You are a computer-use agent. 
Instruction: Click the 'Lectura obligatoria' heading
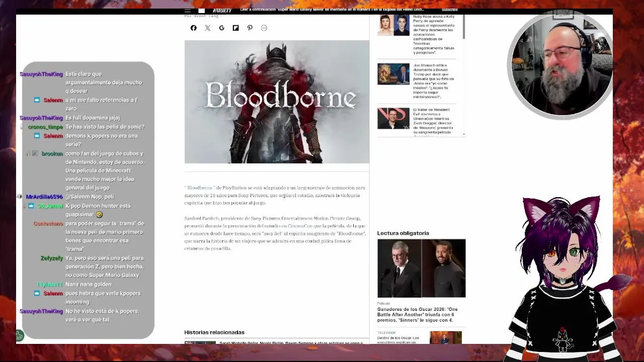[403, 233]
